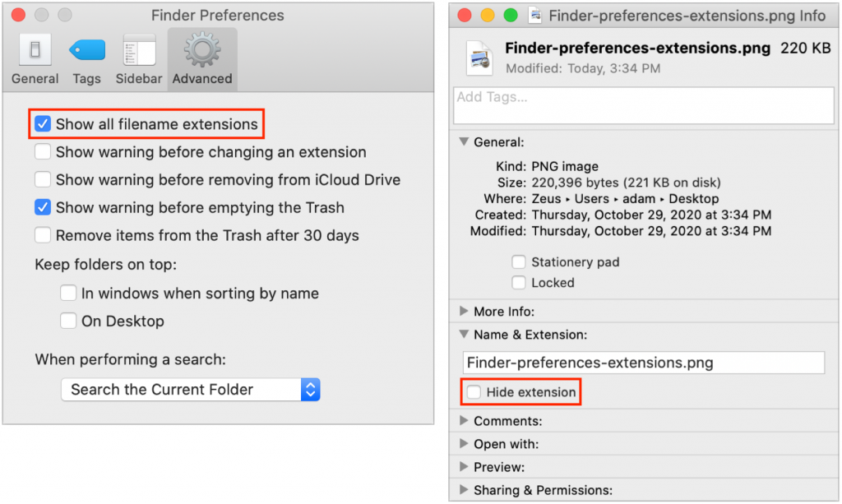Open the search scope dropdown

coord(190,390)
